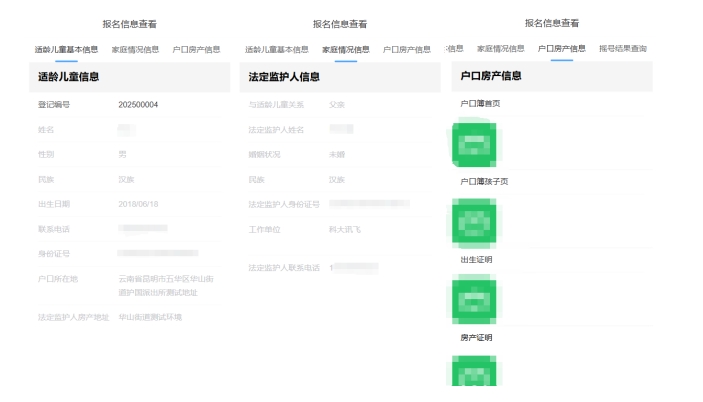Image resolution: width=703 pixels, height=402 pixels.
Task: Select 适龄儿童基本信息 tab in left panel
Action: 66,49
